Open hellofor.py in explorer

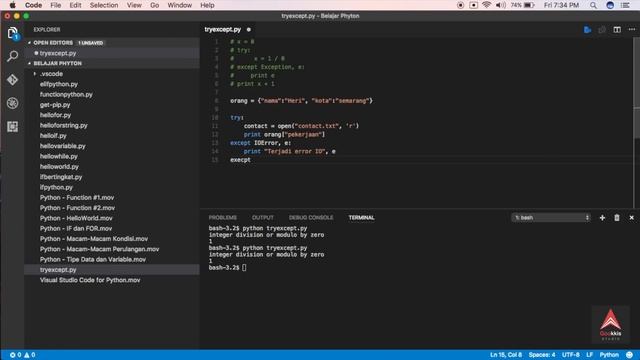56,115
